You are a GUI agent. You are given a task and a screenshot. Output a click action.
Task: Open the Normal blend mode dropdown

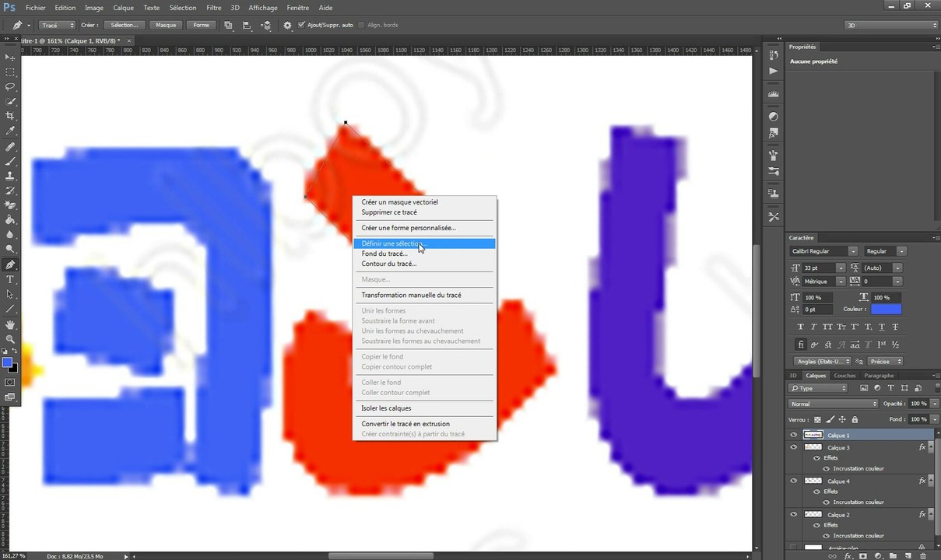(834, 404)
